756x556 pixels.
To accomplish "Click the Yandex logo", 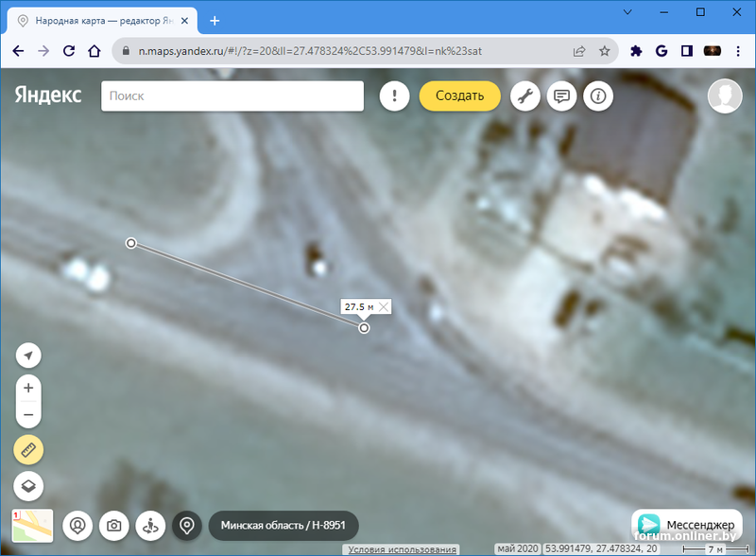I will (x=48, y=96).
